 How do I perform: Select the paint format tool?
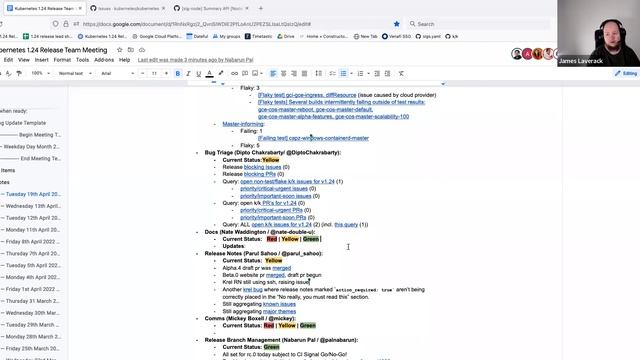coord(19,73)
